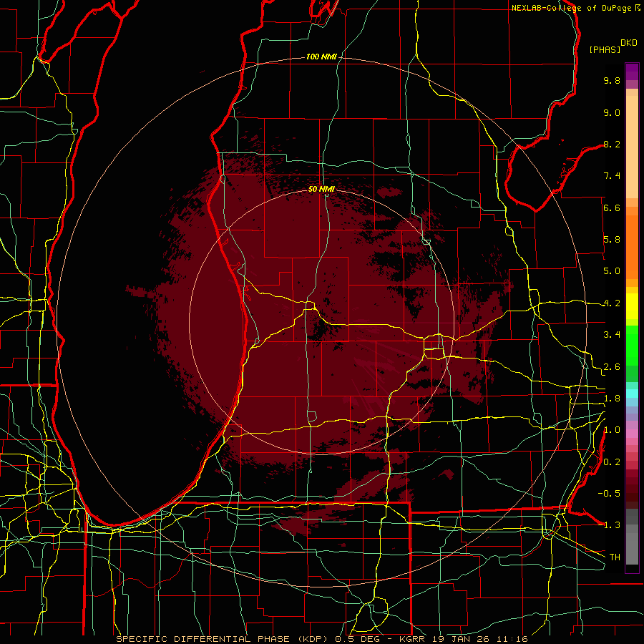Screen dimensions: 644x644
Task: Select the 1.8 scale value
Action: click(612, 399)
